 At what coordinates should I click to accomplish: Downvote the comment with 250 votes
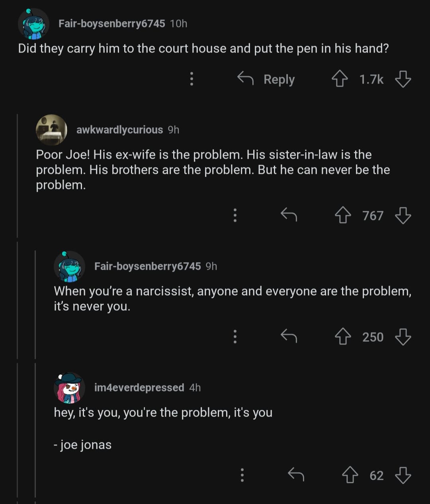(403, 337)
